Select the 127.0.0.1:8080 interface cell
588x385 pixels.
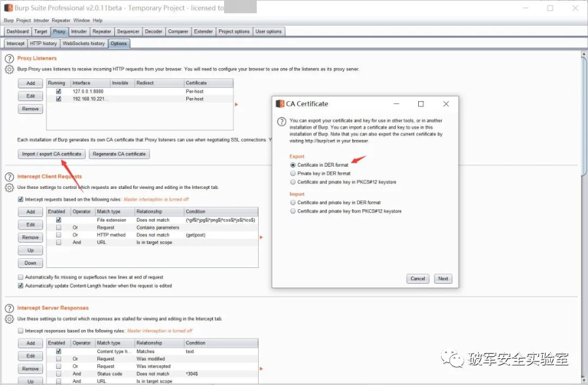click(90, 92)
